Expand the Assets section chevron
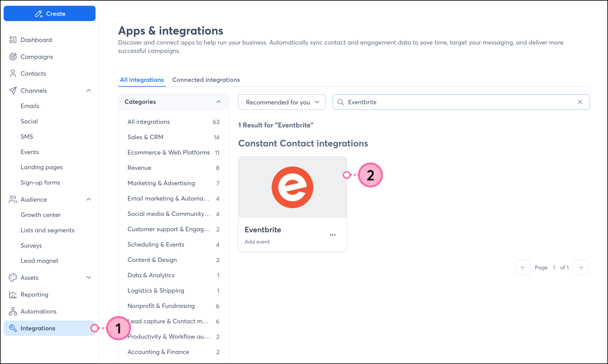This screenshot has height=364, width=608. pyautogui.click(x=89, y=278)
